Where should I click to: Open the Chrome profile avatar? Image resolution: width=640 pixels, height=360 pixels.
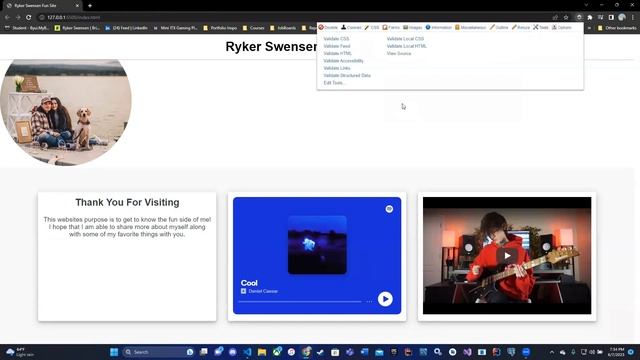point(622,18)
